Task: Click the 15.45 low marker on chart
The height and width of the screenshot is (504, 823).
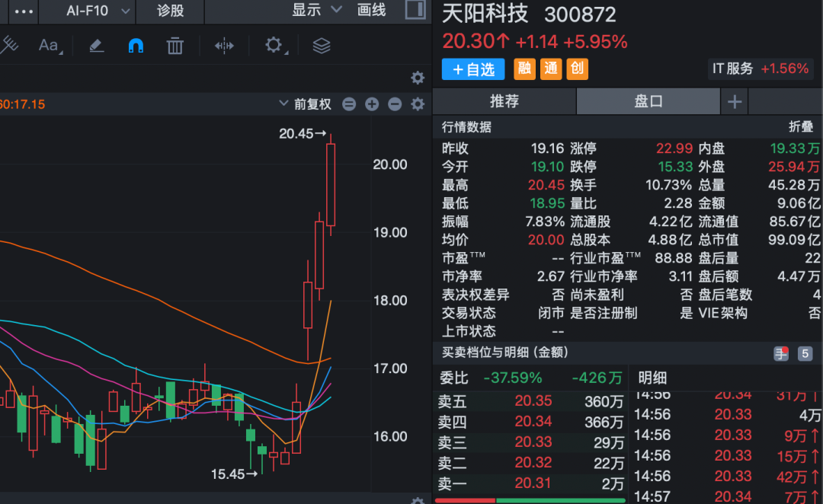Action: pos(234,474)
